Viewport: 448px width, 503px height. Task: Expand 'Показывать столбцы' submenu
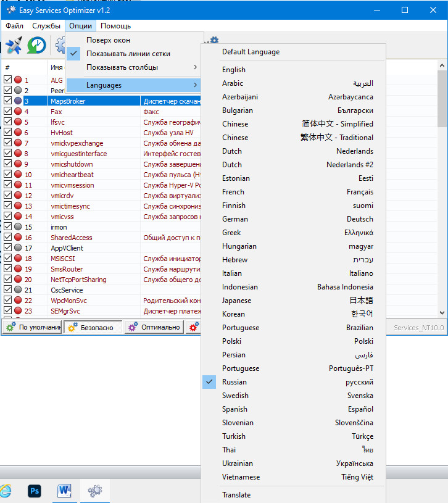133,67
